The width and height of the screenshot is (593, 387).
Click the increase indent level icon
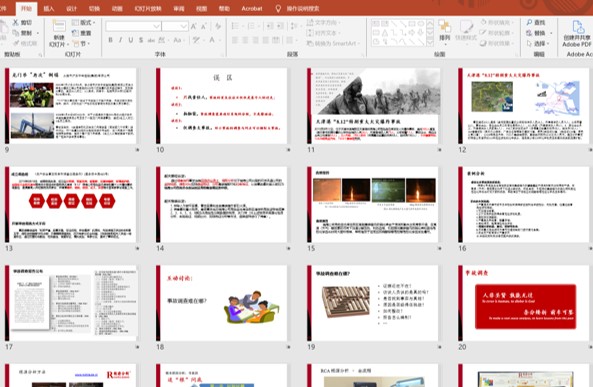point(280,26)
